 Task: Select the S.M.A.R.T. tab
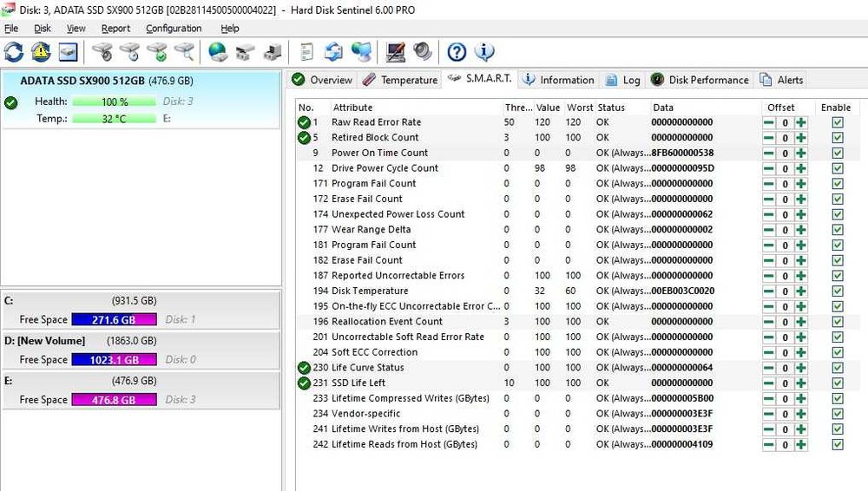click(479, 79)
